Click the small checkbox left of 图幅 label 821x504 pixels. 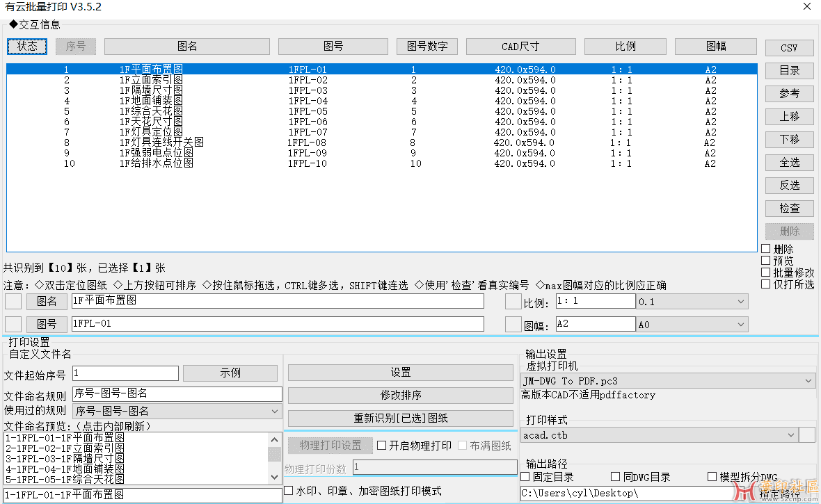[x=513, y=325]
